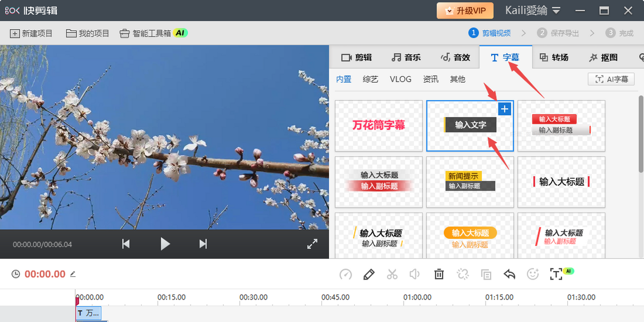The width and height of the screenshot is (644, 322).
Task: Switch to the 音效 tab
Action: click(x=455, y=57)
